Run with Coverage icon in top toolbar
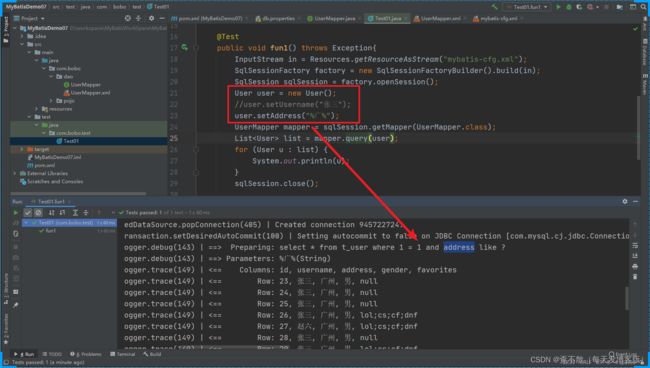 pyautogui.click(x=579, y=7)
